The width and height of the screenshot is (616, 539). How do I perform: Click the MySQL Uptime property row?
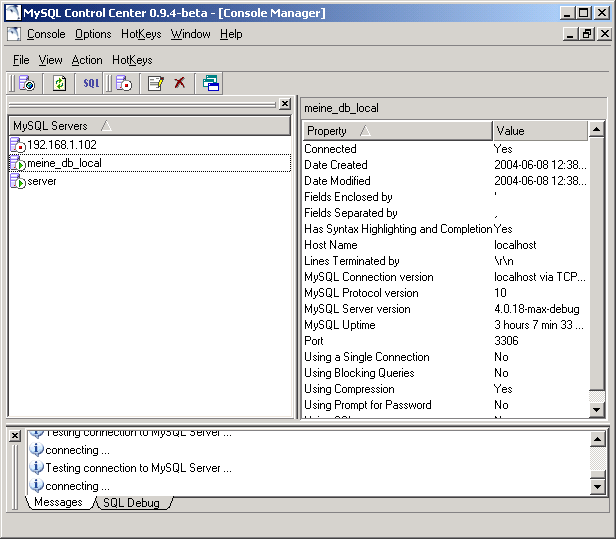(x=446, y=325)
